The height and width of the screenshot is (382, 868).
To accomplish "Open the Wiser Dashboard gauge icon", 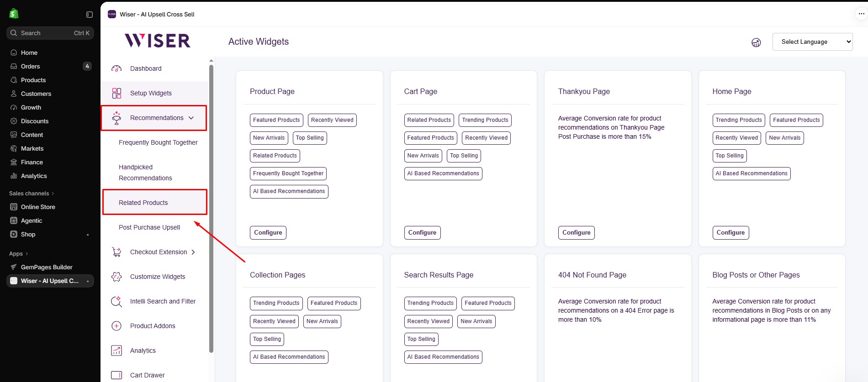I will pos(116,68).
